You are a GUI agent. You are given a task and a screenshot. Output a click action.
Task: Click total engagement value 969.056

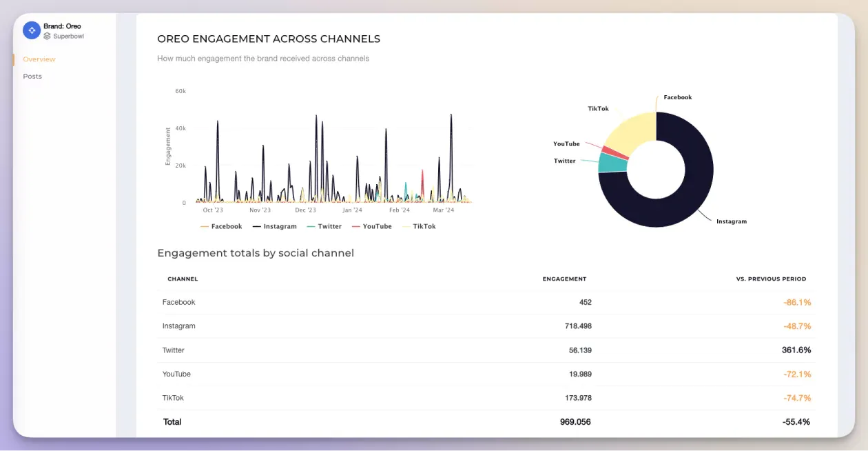pyautogui.click(x=575, y=422)
